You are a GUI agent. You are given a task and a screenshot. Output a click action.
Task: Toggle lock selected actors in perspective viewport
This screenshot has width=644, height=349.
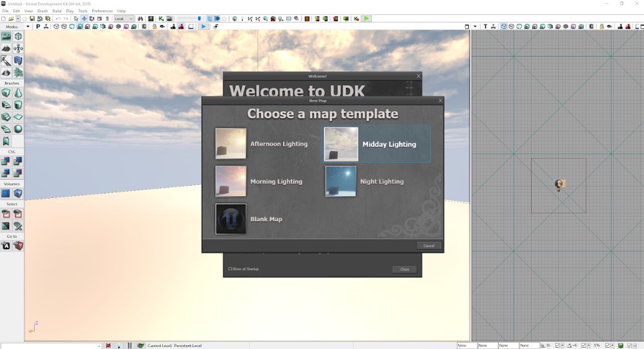[x=154, y=26]
